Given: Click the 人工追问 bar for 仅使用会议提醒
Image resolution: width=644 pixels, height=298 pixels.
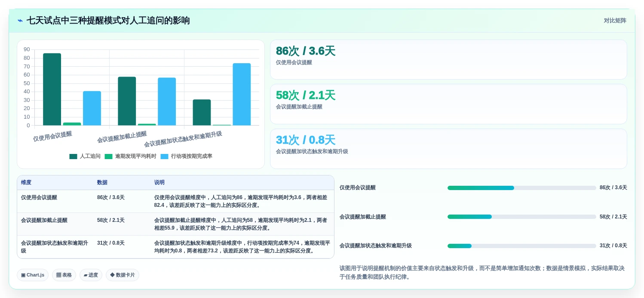Looking at the screenshot, I should (52, 89).
